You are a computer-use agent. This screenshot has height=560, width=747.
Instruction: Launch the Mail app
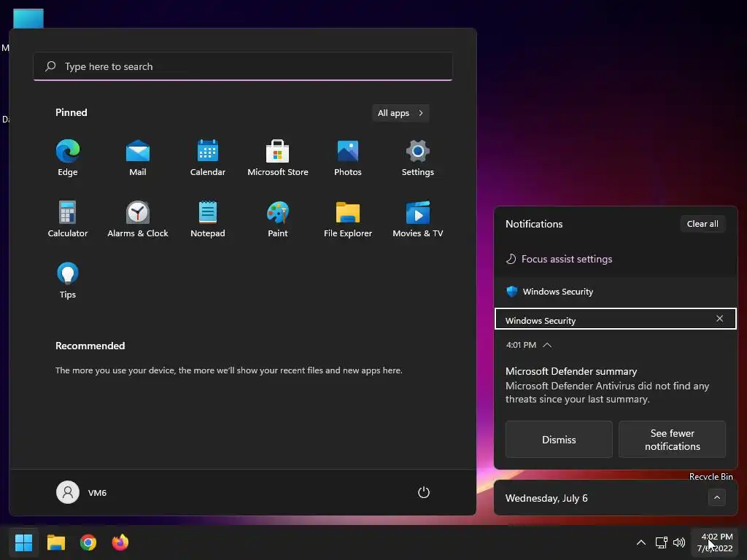(138, 158)
